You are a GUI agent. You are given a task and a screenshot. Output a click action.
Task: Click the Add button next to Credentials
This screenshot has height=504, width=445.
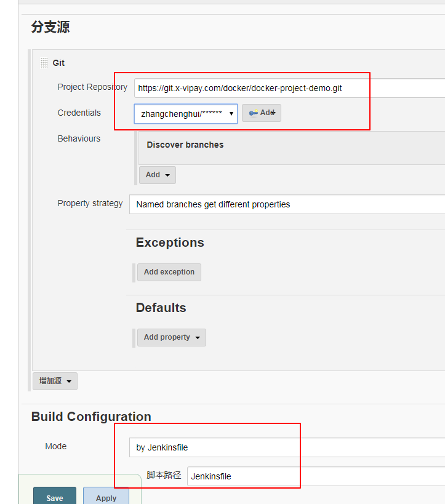tap(261, 113)
